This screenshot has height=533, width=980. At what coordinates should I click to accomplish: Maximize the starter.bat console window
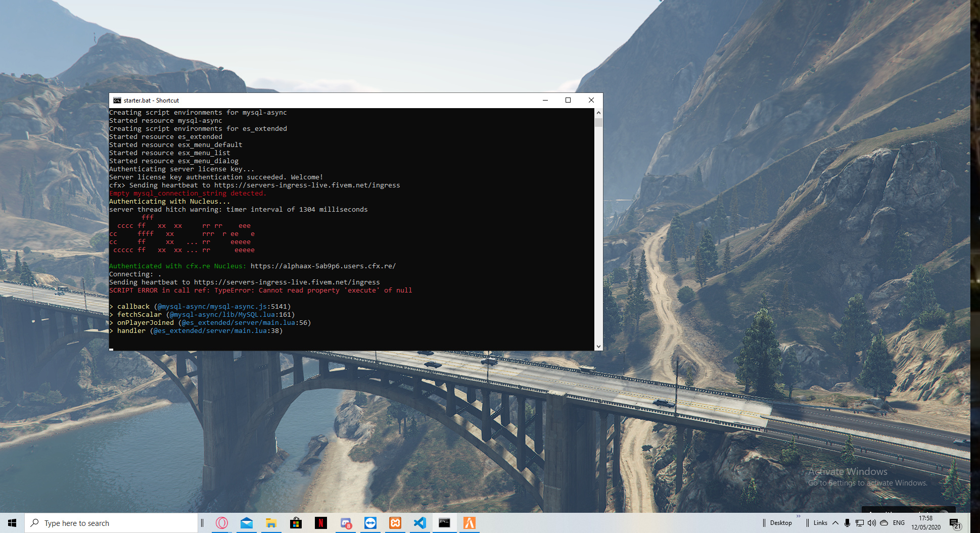[568, 100]
